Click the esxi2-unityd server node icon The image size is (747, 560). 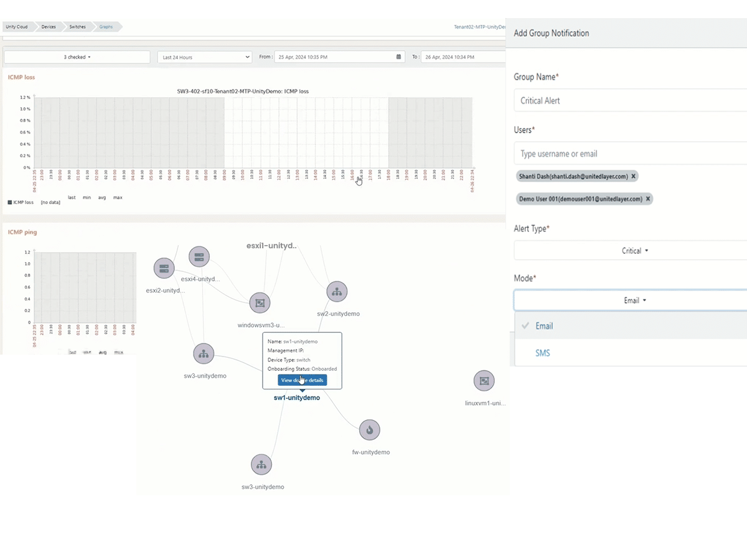pyautogui.click(x=164, y=268)
